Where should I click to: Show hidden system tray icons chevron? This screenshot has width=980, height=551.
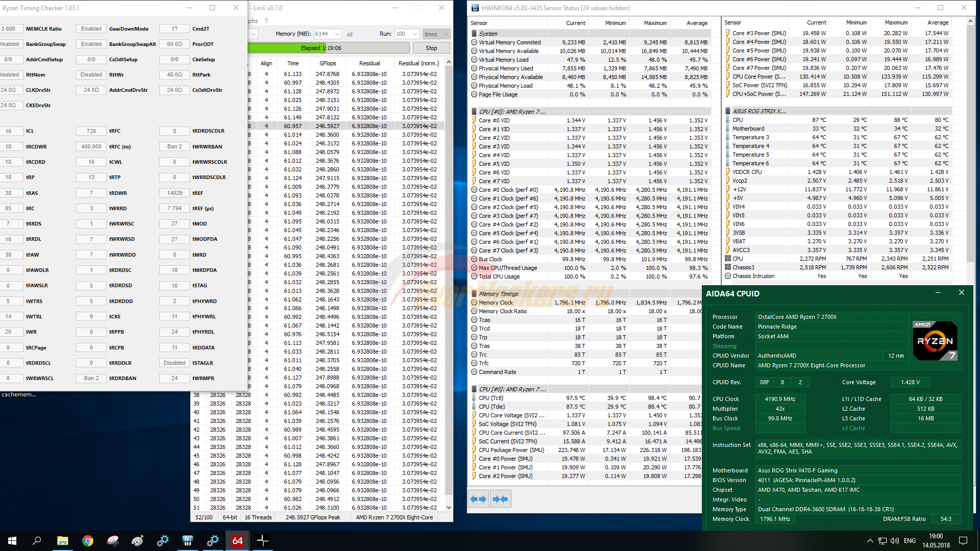pyautogui.click(x=870, y=541)
